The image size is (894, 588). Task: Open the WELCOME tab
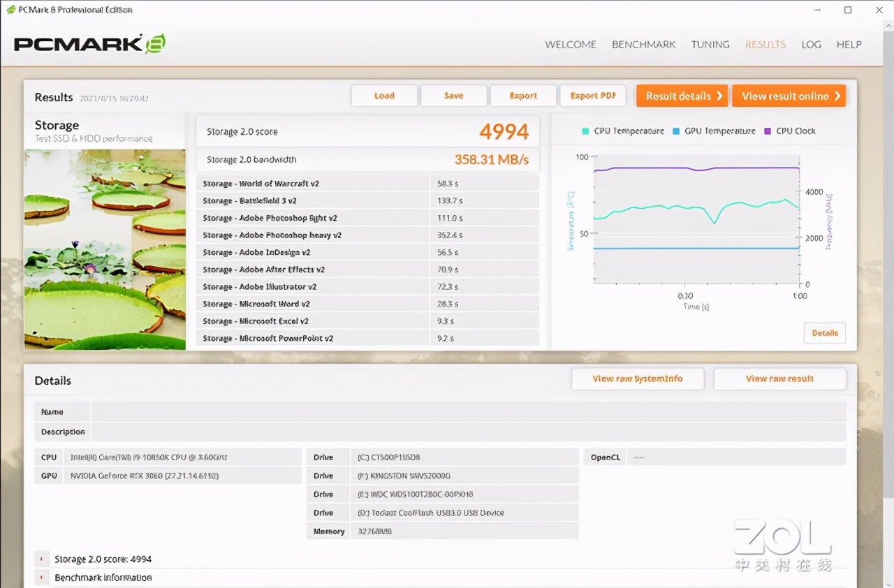click(x=571, y=44)
